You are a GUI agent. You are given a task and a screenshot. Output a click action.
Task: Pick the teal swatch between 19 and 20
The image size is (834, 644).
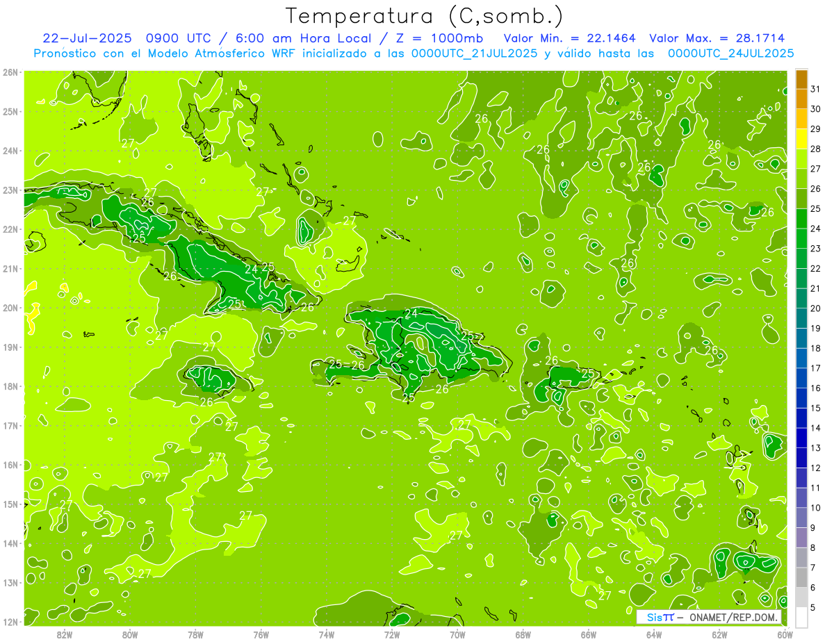click(x=802, y=318)
